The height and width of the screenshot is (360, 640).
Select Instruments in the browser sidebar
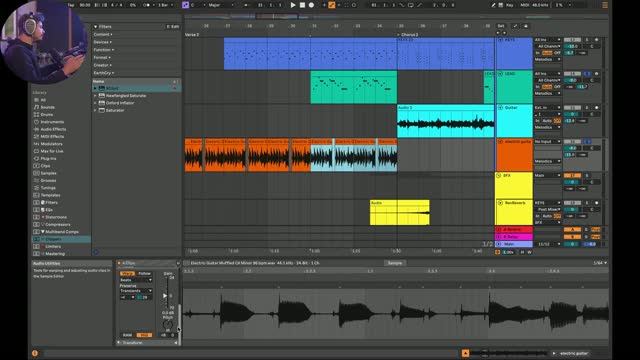tap(52, 122)
